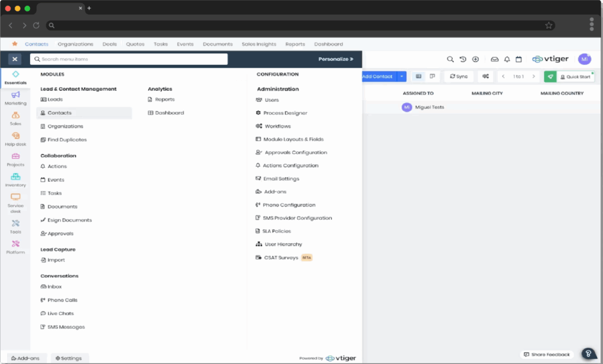Click the orange favorites star in tab bar
603x364 pixels.
[15, 44]
